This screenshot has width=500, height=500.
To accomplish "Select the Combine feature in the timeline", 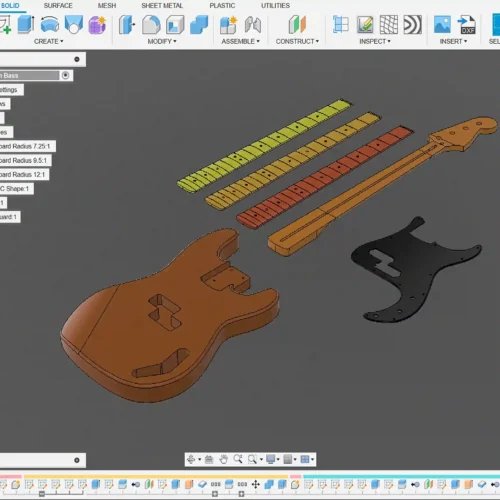I will tap(269, 484).
